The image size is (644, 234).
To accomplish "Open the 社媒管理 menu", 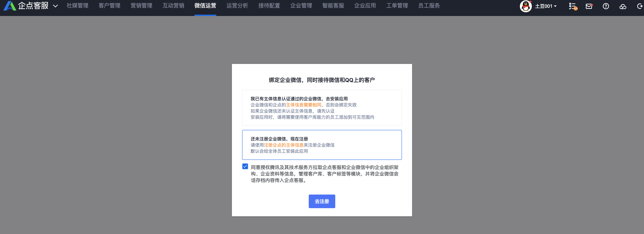I will tap(78, 6).
